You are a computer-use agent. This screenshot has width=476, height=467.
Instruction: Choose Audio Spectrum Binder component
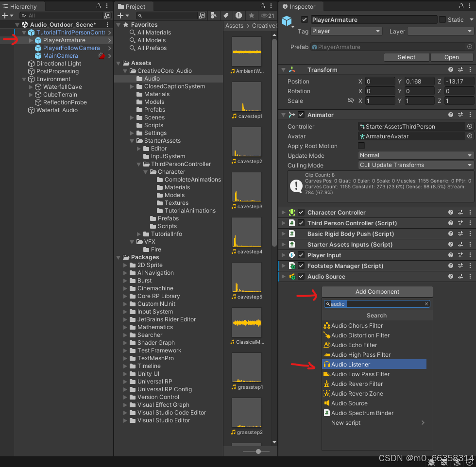(x=374, y=413)
